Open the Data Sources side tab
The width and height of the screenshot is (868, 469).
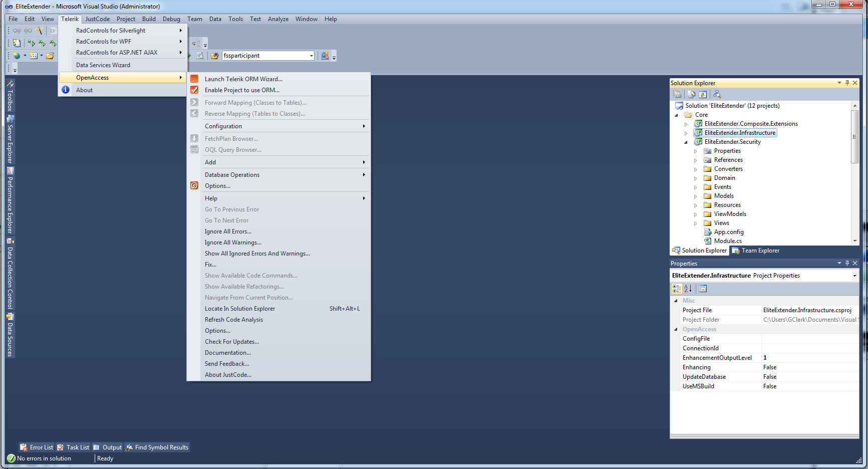point(10,335)
